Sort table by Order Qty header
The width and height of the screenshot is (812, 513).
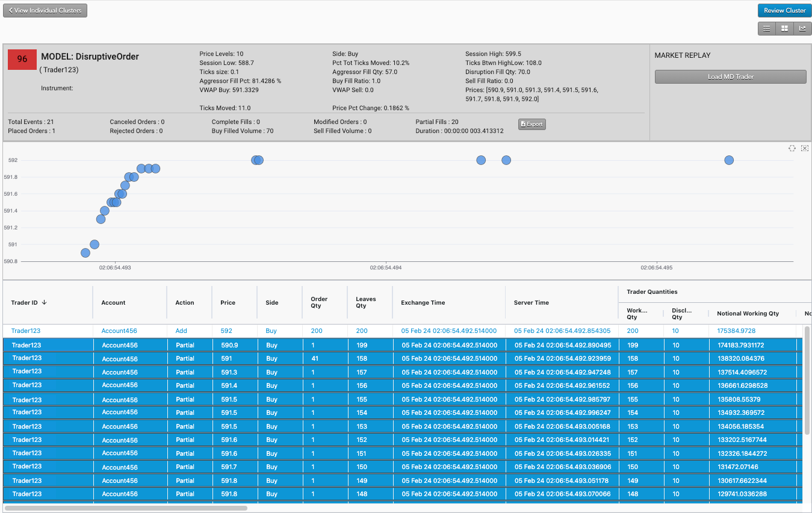tap(319, 302)
